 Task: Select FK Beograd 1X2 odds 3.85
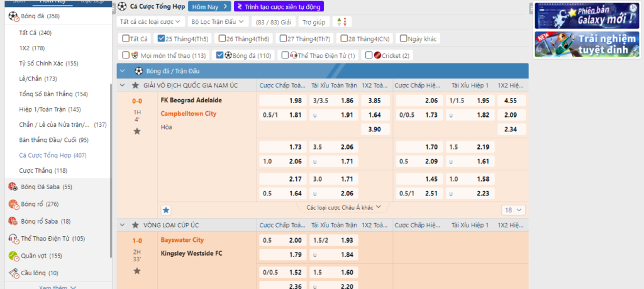pos(375,101)
